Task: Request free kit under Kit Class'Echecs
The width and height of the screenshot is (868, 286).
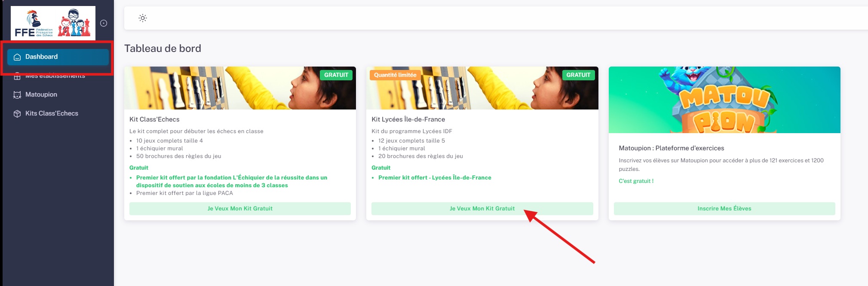Action: tap(240, 209)
